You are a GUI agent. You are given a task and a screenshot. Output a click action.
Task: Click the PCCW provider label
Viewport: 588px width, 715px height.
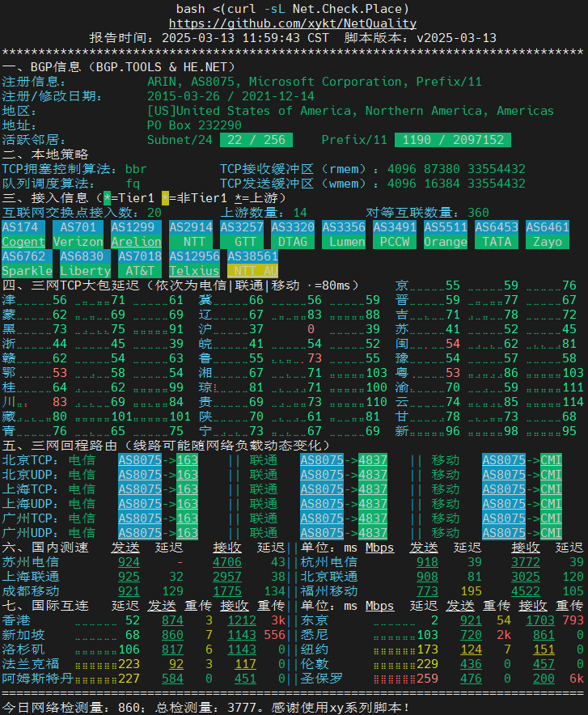[395, 242]
